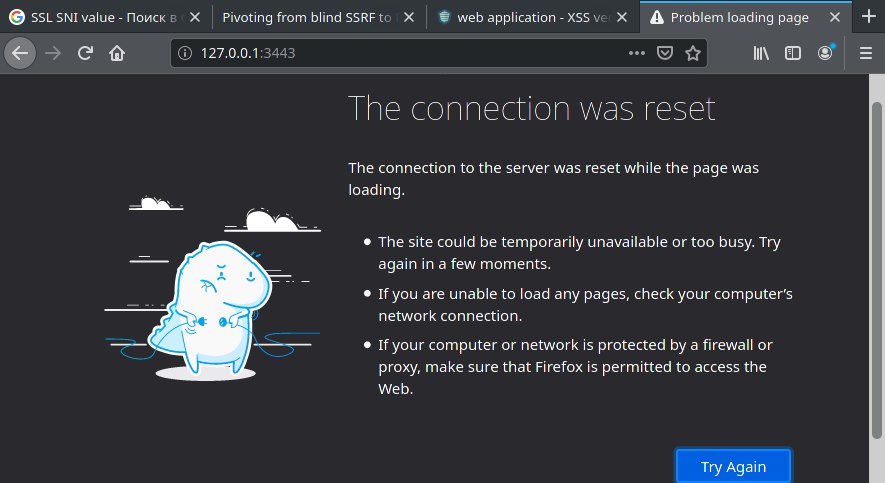Open Firefox account menu
Viewport: 885px width, 483px height.
point(825,53)
